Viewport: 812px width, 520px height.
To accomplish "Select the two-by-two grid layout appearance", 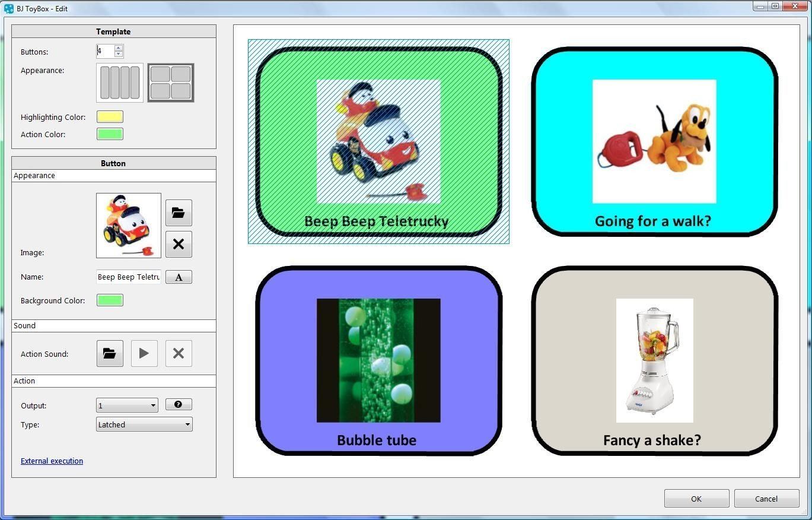I will pos(171,83).
